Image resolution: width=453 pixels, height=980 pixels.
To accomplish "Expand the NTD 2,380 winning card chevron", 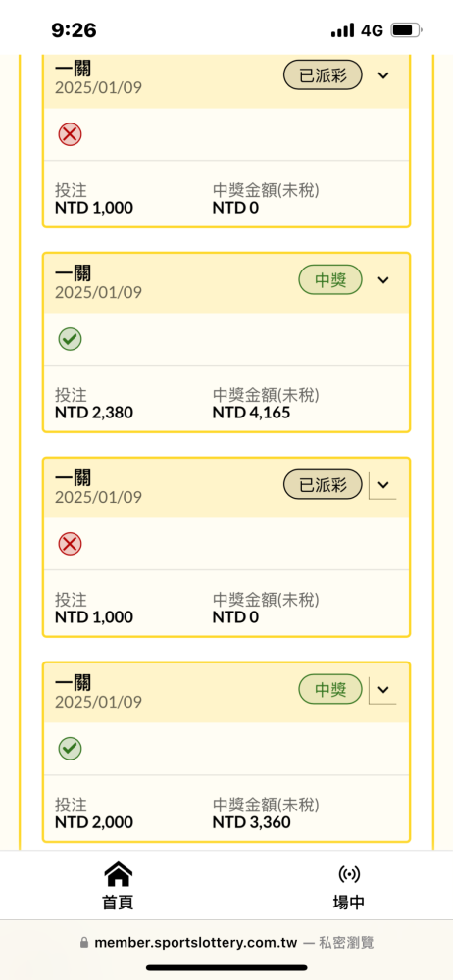I will coord(383,280).
